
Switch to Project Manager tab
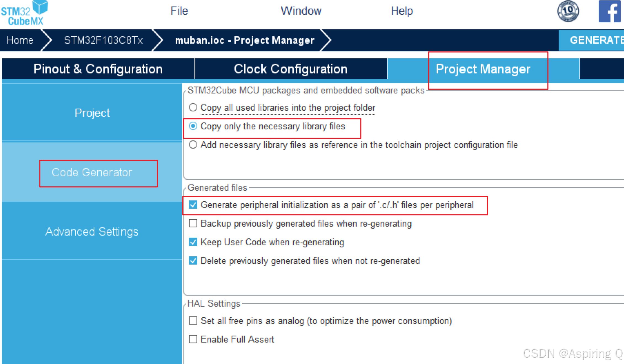click(x=483, y=69)
